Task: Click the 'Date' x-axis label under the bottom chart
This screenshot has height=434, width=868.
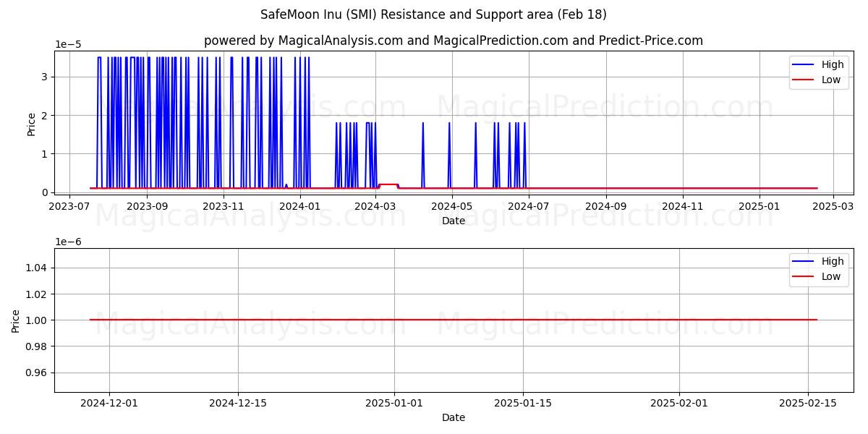Action: (454, 417)
